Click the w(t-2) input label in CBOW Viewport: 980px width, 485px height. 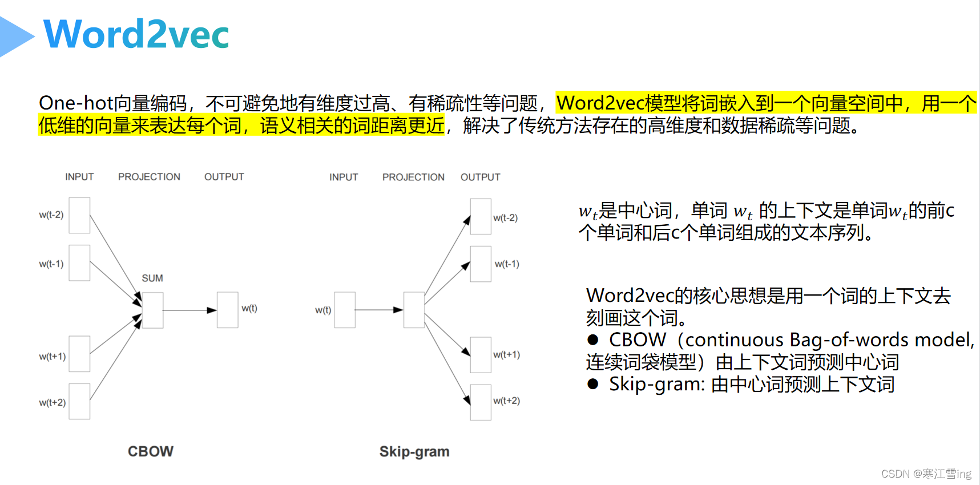[51, 215]
